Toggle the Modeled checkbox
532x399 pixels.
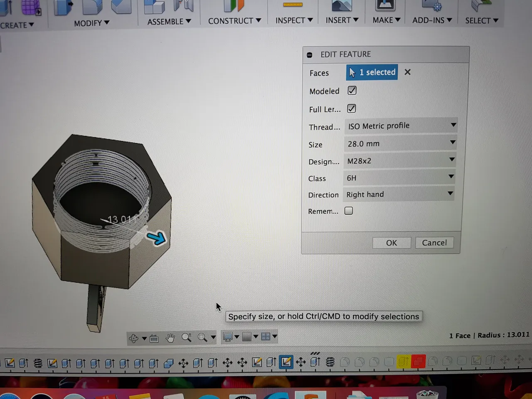point(352,91)
